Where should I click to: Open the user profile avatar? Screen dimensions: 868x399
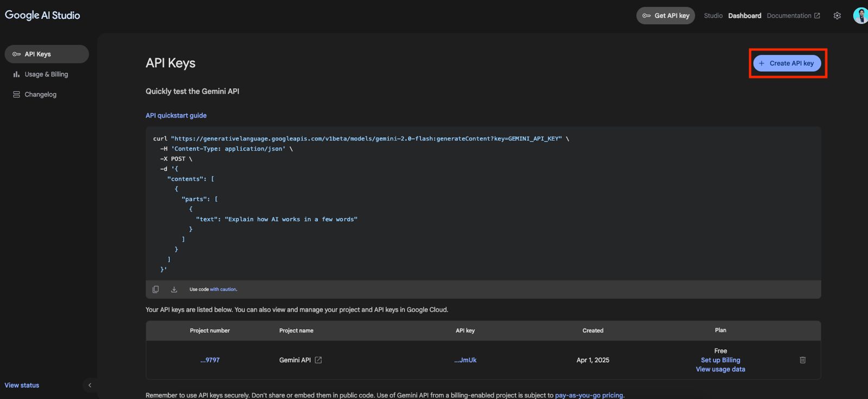coord(861,16)
